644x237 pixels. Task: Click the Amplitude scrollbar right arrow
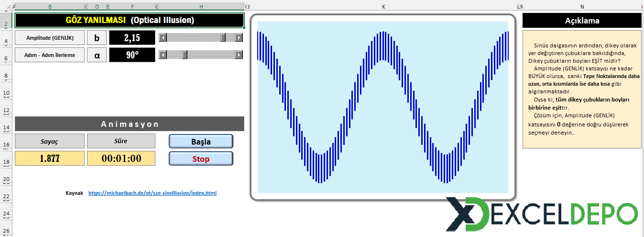239,38
